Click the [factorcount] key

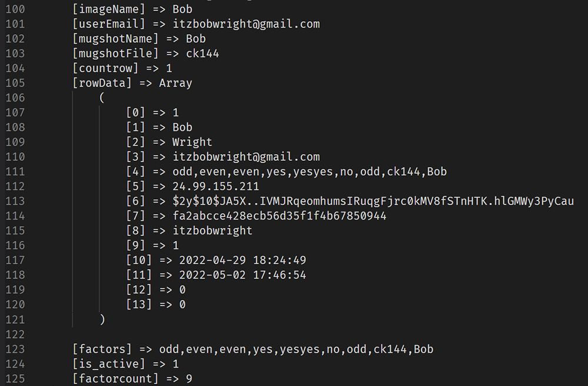115,378
